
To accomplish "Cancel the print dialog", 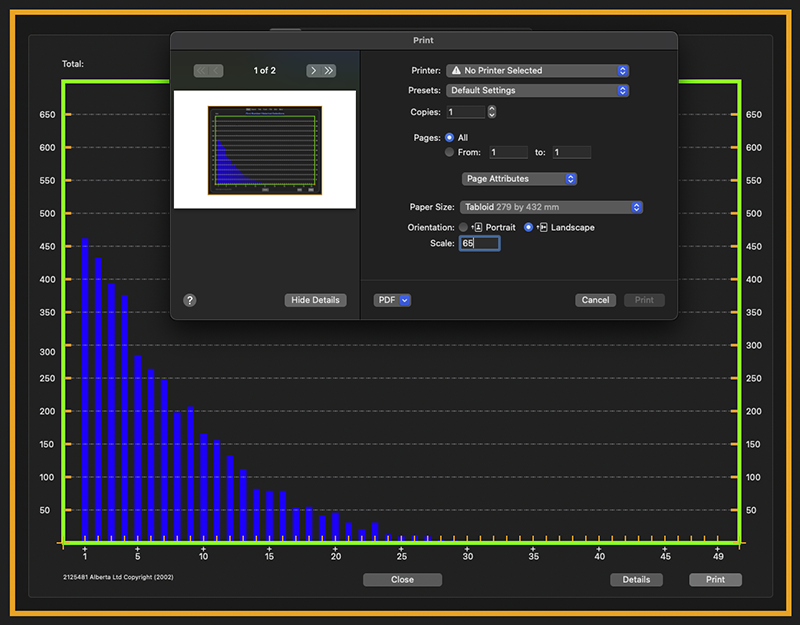I will click(595, 301).
